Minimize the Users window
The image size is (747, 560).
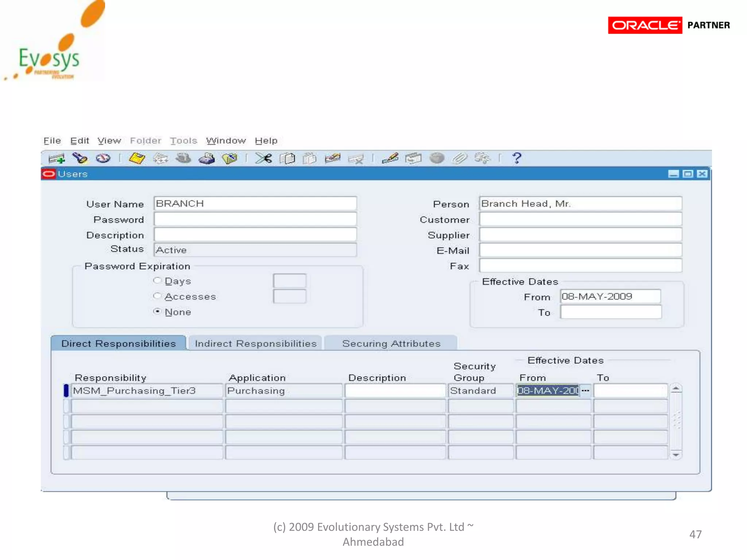673,174
